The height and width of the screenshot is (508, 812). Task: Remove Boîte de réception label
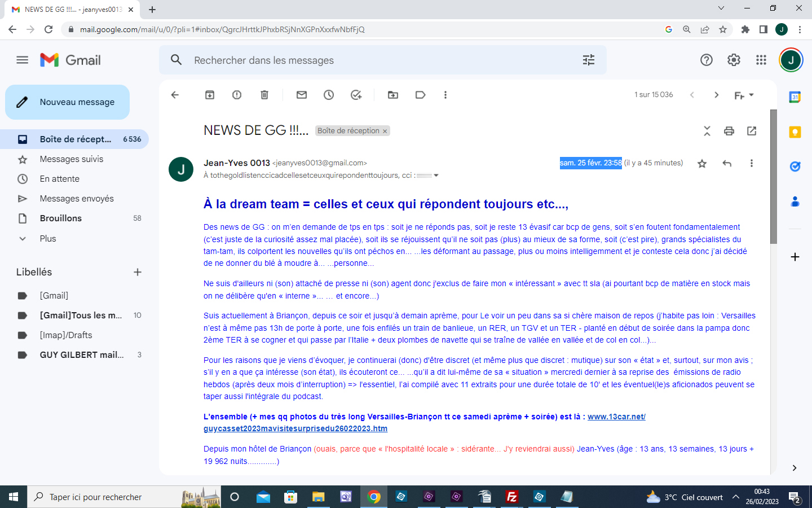pos(385,131)
